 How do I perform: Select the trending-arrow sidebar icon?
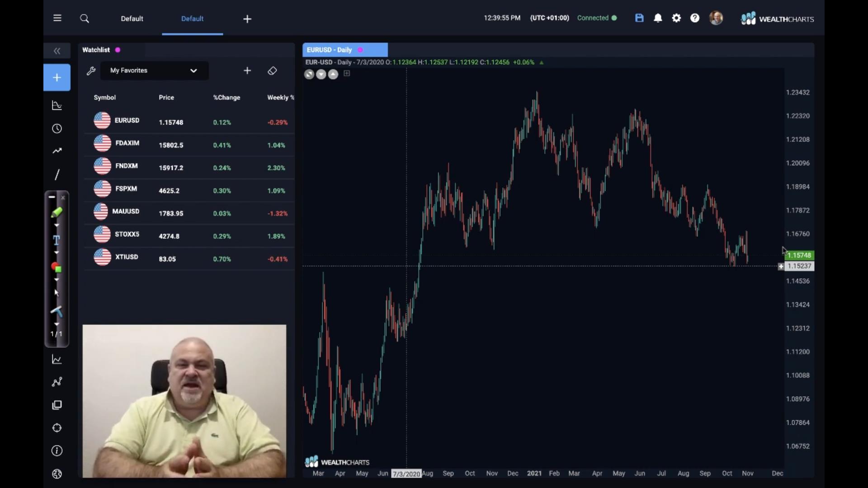[57, 151]
